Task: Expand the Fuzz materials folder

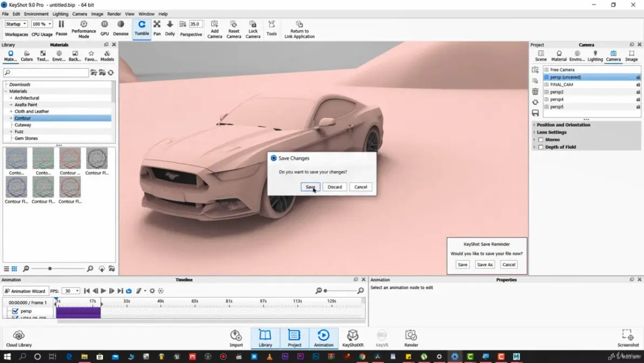Action: tap(11, 131)
